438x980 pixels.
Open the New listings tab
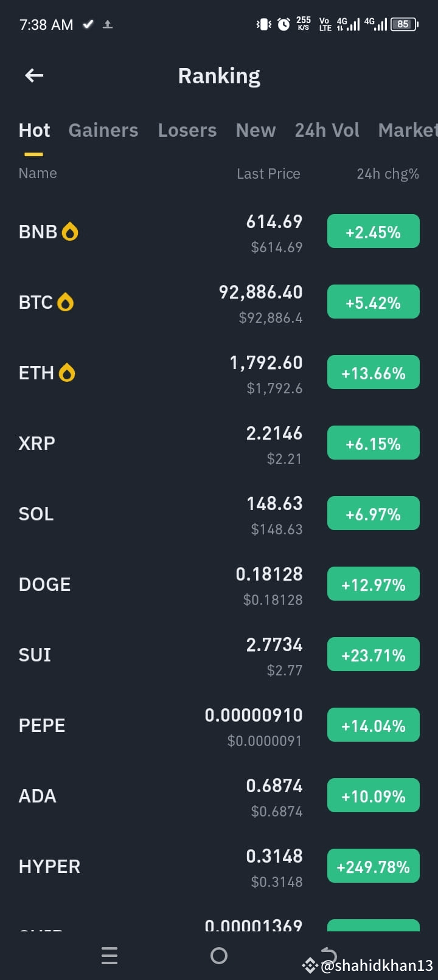[x=255, y=130]
